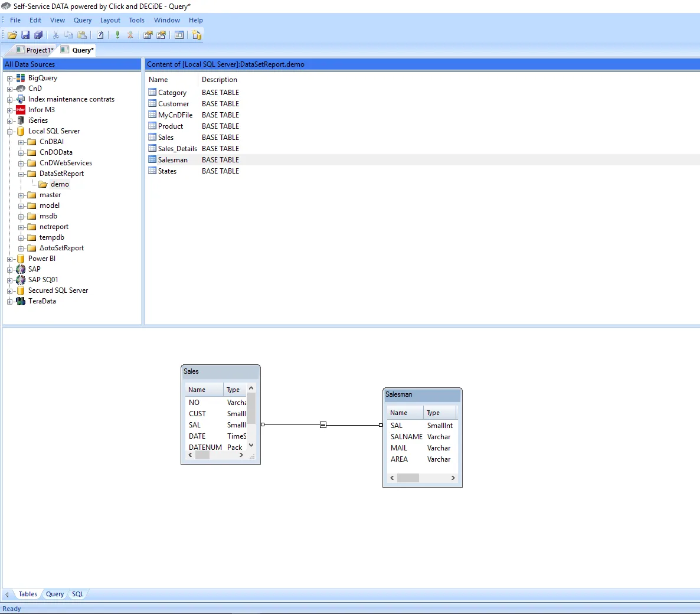Click left tab scroll arrow at bottom
The width and height of the screenshot is (700, 614).
(x=6, y=595)
